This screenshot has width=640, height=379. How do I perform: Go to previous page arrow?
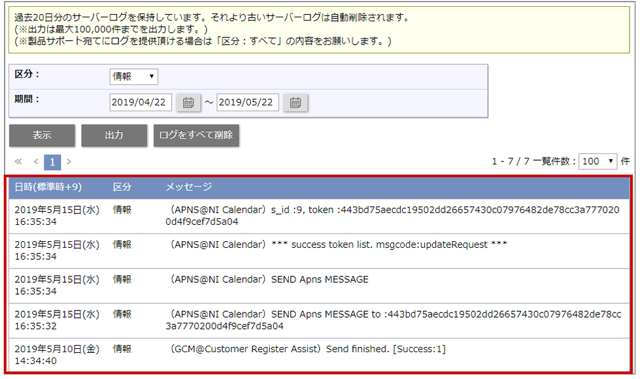(36, 162)
